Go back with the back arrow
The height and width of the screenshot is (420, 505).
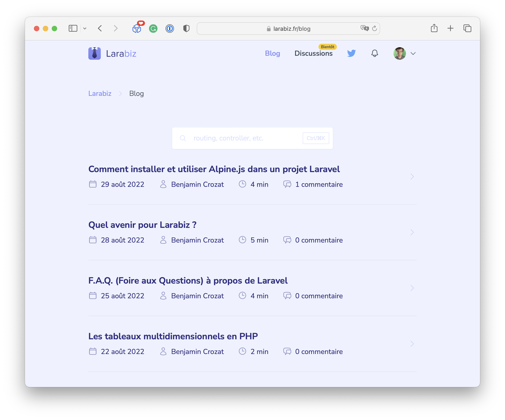100,28
